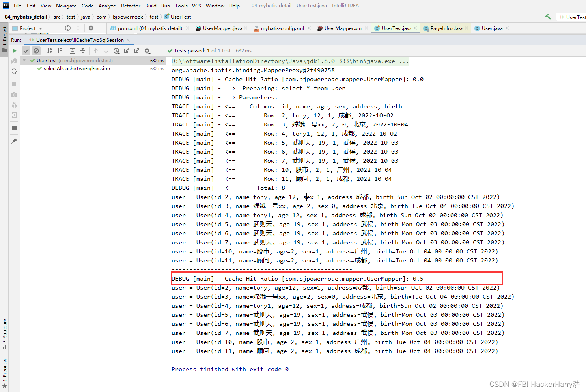Click the collapse all icon in Project panel
586x392 pixels.
(78, 28)
